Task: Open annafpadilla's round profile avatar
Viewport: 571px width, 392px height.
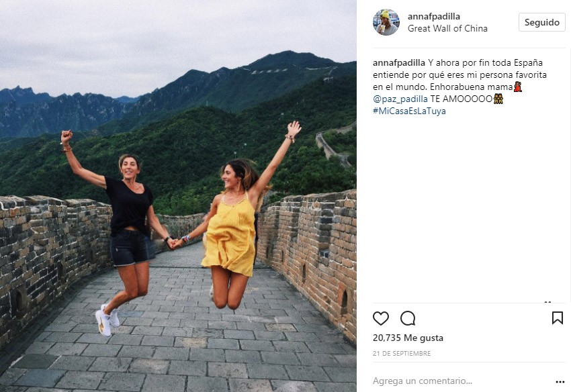Action: (x=386, y=22)
